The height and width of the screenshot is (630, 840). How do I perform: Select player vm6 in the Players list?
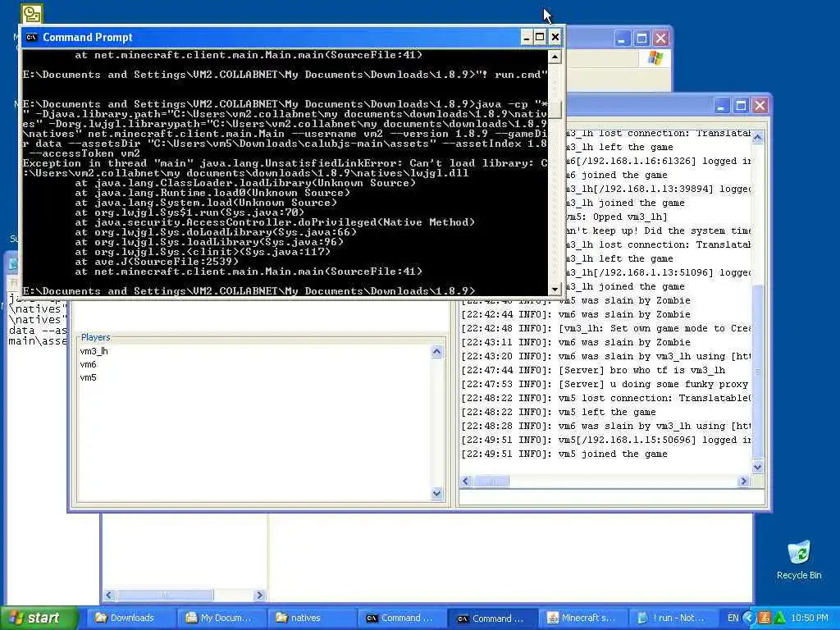tap(88, 364)
